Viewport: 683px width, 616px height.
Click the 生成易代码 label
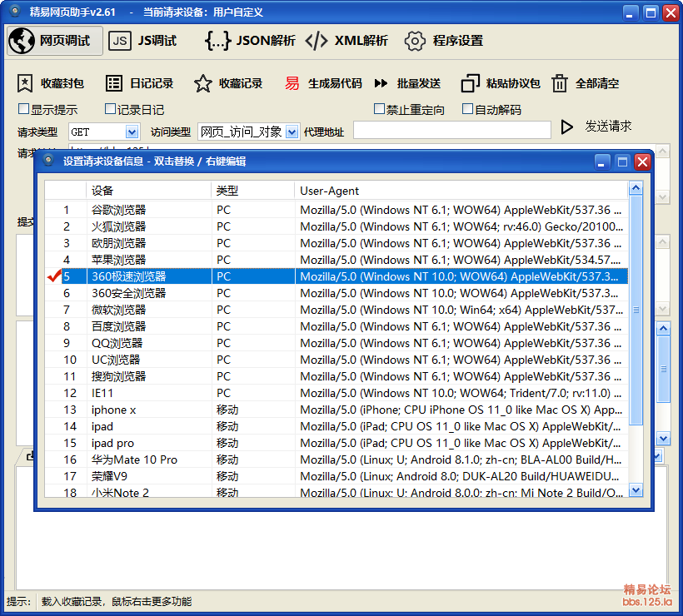[x=335, y=83]
